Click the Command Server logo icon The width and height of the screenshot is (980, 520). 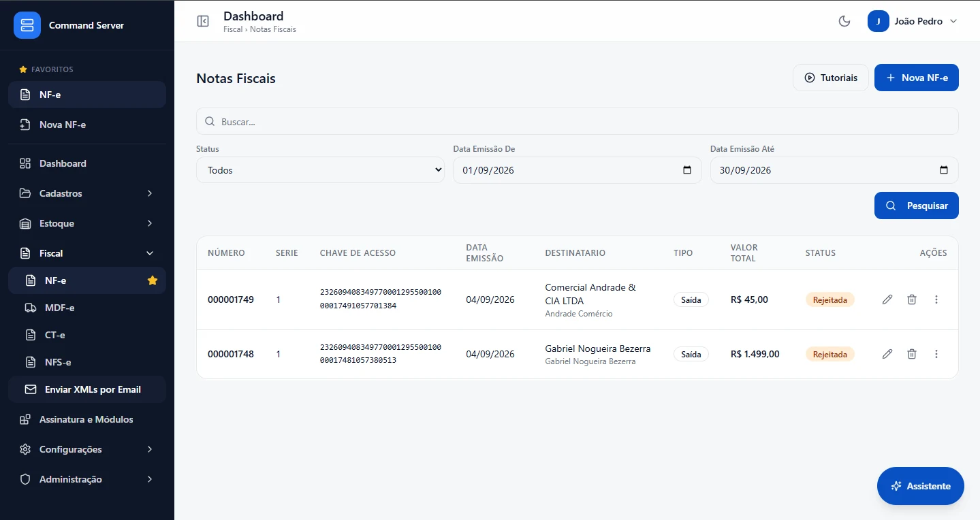pyautogui.click(x=27, y=25)
